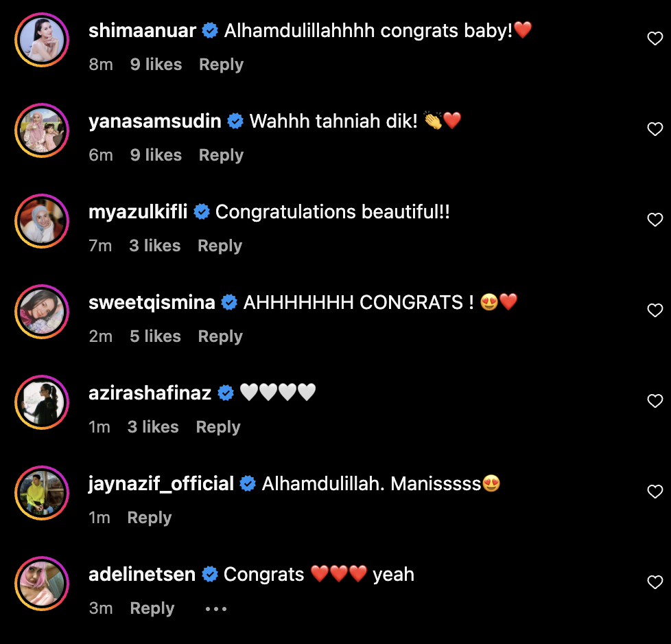Like azirashafinaz's comment with the heart icon
This screenshot has height=644, width=671.
click(x=655, y=401)
